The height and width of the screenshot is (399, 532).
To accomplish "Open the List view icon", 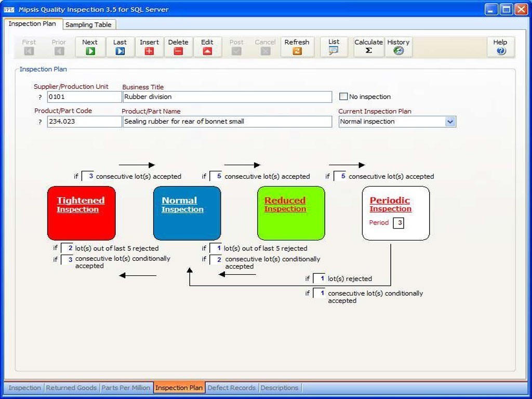I will [334, 50].
